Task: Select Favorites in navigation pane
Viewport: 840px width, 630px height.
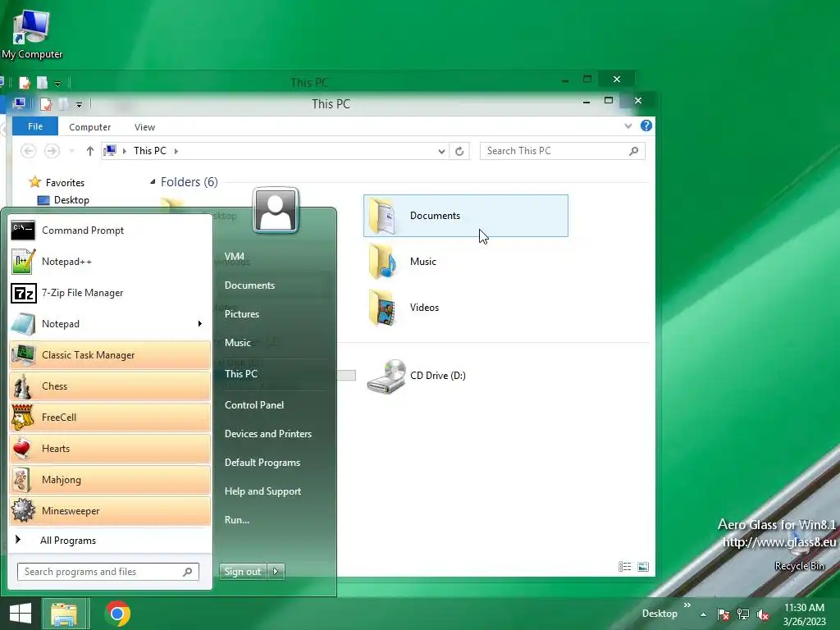Action: click(x=65, y=183)
